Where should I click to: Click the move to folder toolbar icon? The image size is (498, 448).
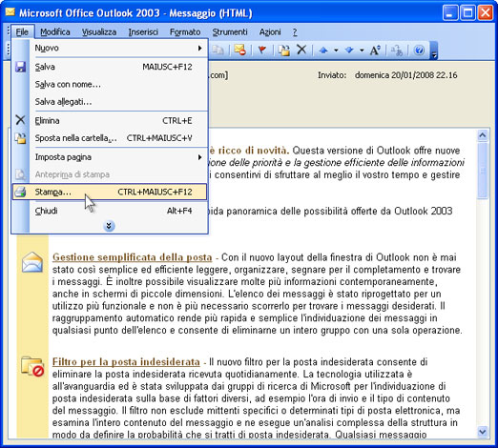[x=284, y=50]
